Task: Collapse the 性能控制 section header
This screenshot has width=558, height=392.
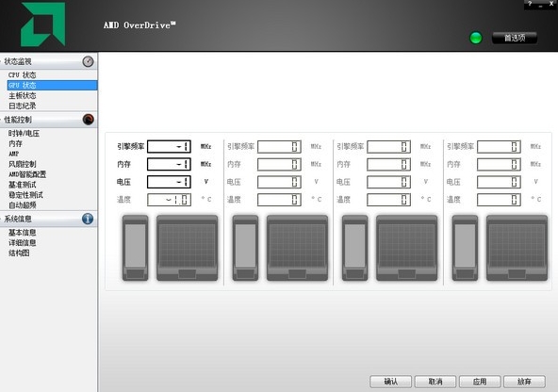Action: [x=48, y=120]
